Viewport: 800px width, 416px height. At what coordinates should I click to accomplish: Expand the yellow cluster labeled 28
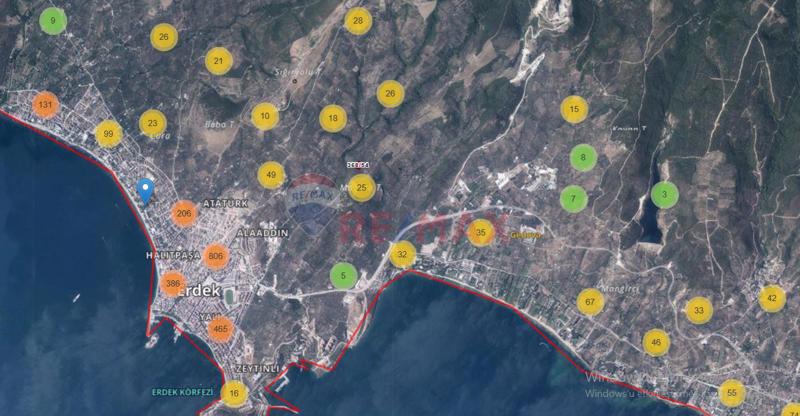pos(358,20)
